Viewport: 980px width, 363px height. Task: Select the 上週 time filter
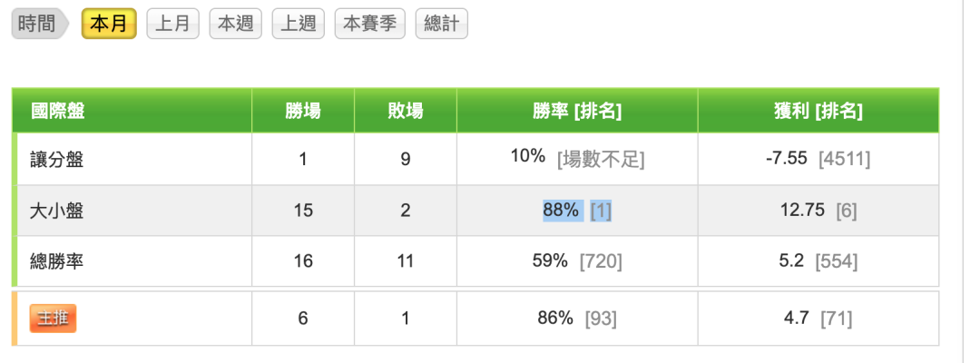pyautogui.click(x=299, y=25)
